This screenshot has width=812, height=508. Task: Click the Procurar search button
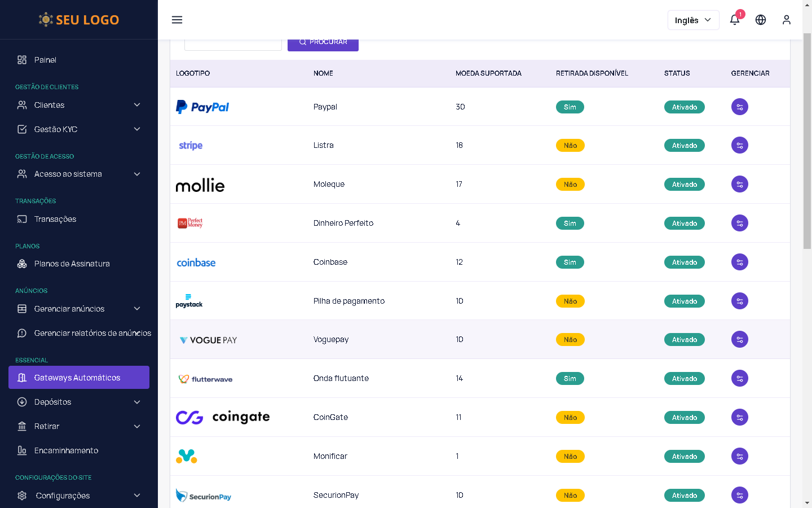pos(323,43)
